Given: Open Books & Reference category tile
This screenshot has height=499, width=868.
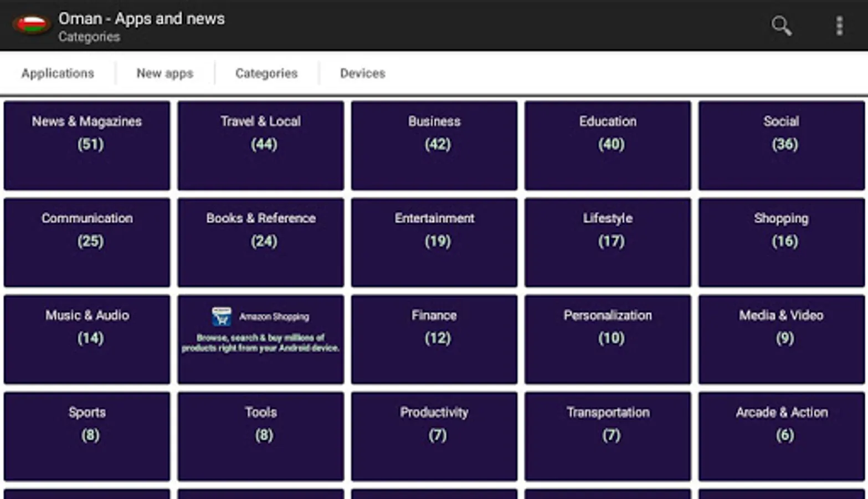Looking at the screenshot, I should click(260, 242).
